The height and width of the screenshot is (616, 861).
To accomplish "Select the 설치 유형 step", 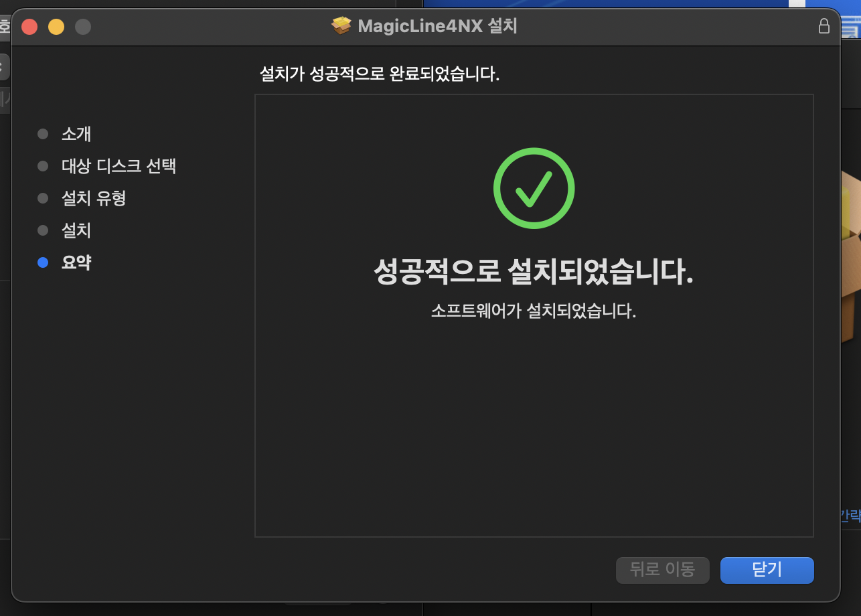I will (94, 198).
